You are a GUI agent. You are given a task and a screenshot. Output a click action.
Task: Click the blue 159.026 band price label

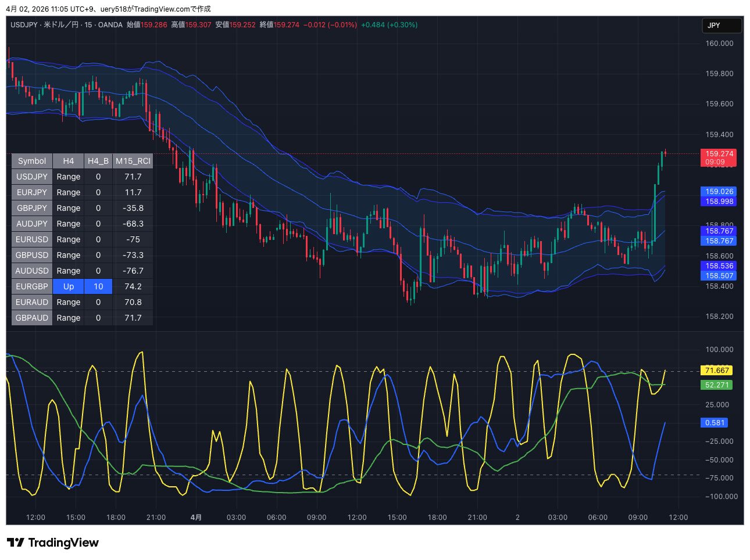click(x=719, y=192)
